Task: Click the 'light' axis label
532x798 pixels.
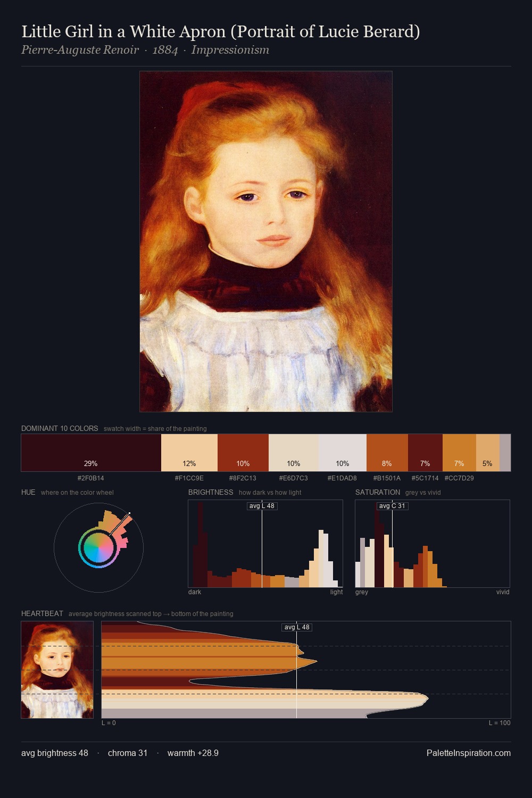Action: (336, 592)
